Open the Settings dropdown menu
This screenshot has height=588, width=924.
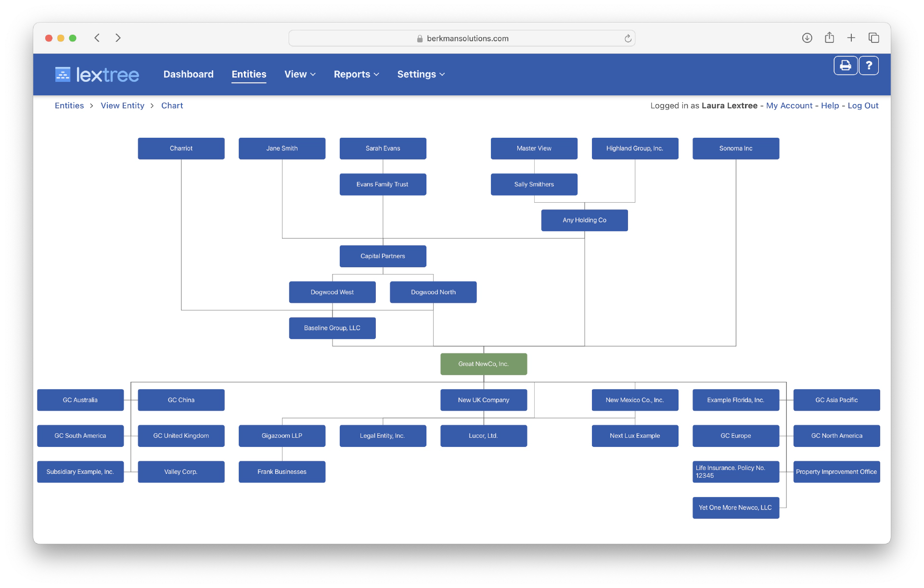pyautogui.click(x=420, y=74)
